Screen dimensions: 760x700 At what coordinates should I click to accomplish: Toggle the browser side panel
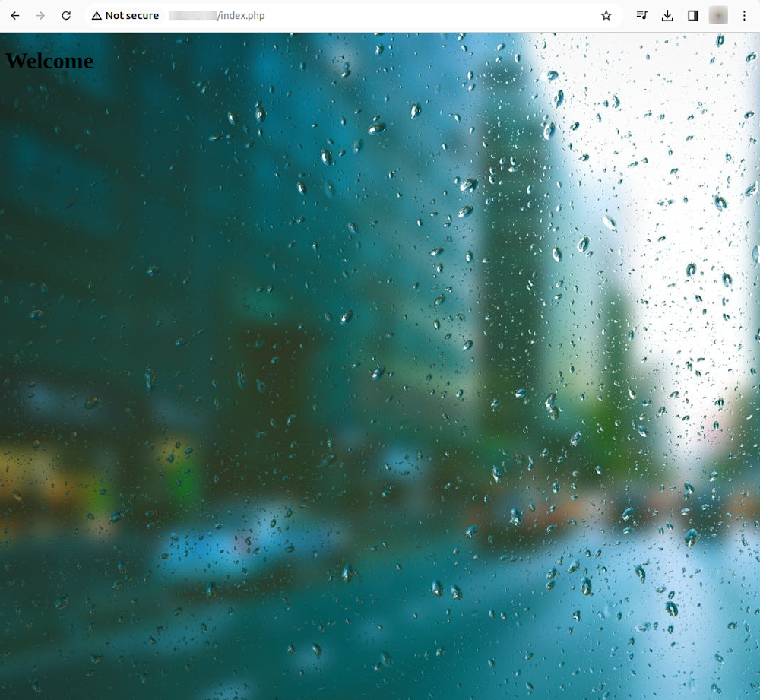click(693, 15)
